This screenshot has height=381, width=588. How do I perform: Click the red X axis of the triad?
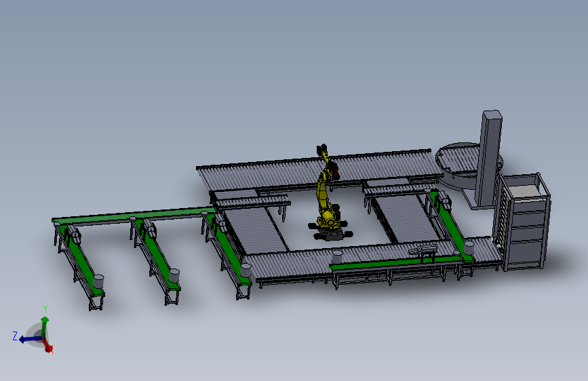[x=47, y=345]
